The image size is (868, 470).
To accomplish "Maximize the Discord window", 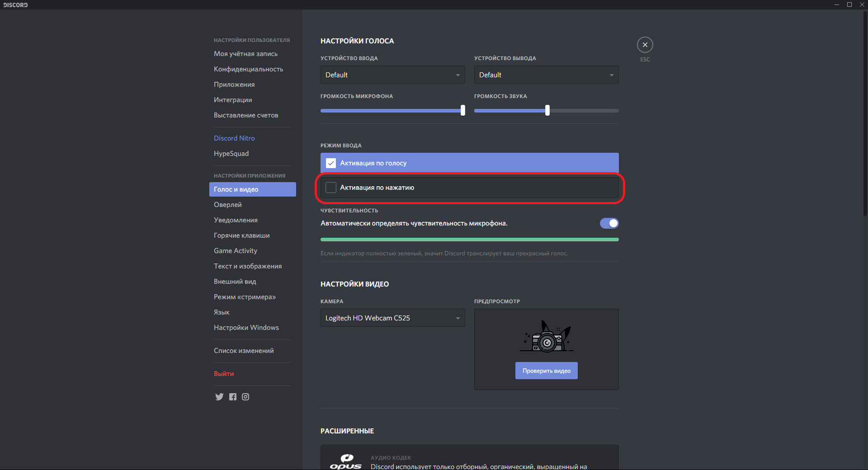I will pyautogui.click(x=849, y=5).
